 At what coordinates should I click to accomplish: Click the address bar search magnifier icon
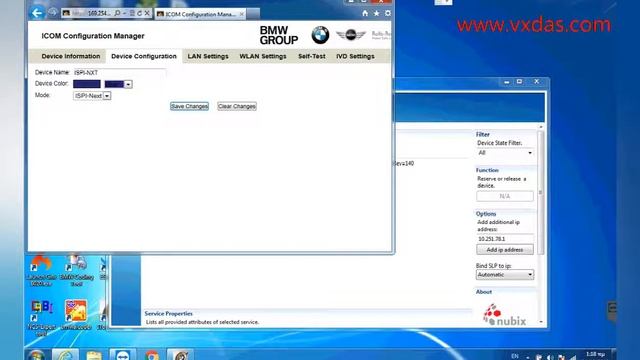click(x=117, y=13)
